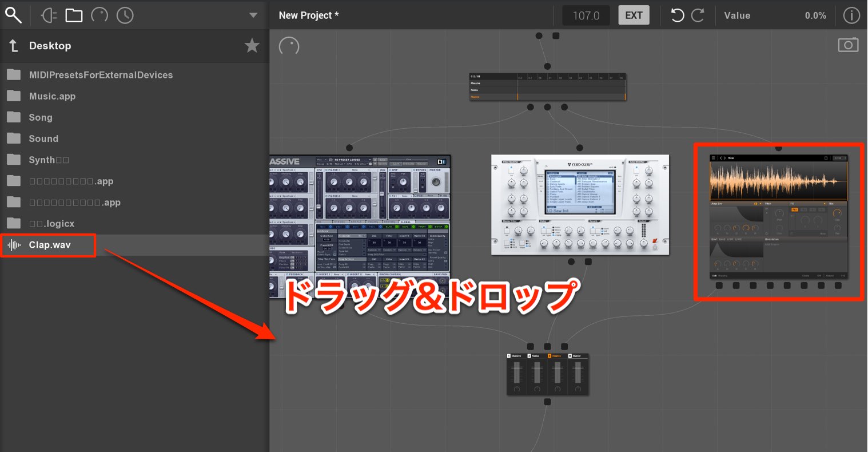
Task: Open the macro knob browser icon
Action: tap(99, 15)
